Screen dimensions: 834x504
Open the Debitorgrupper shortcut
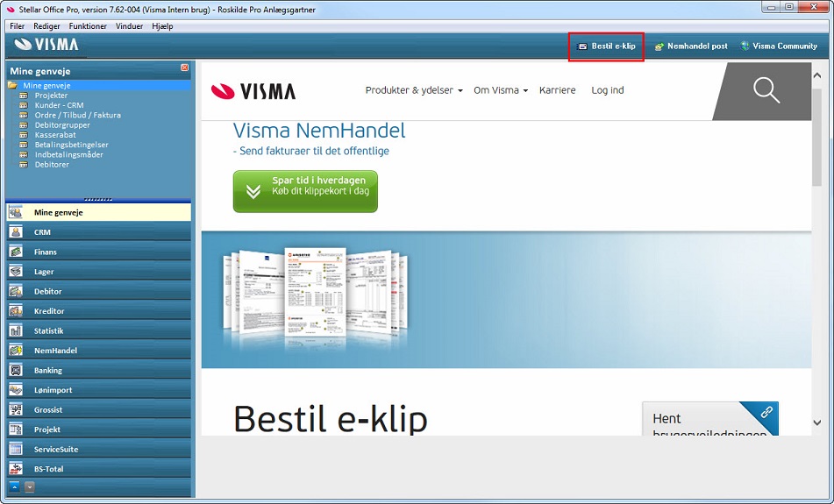click(62, 125)
